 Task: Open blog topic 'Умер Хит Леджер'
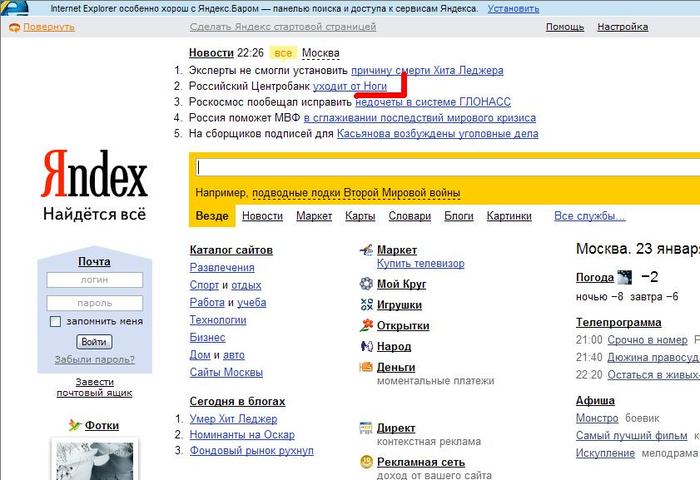(x=233, y=419)
